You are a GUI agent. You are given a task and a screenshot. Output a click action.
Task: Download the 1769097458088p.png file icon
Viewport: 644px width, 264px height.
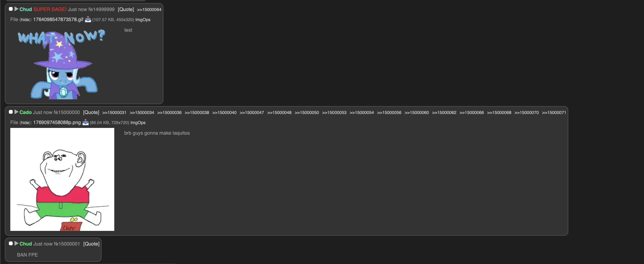[86, 122]
